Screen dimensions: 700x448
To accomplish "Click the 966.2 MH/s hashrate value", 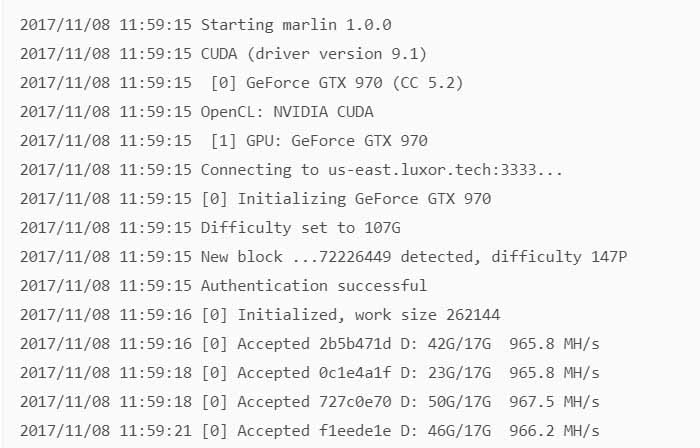I will (x=554, y=431).
